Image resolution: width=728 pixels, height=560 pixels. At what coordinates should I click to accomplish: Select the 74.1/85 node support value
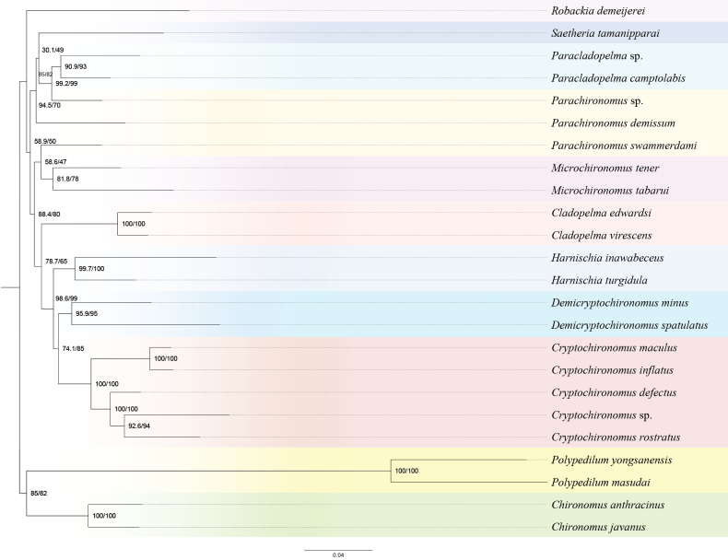pyautogui.click(x=74, y=348)
